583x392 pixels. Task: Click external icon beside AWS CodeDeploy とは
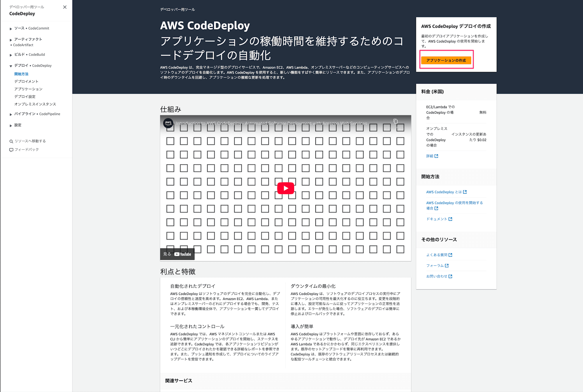pos(465,192)
